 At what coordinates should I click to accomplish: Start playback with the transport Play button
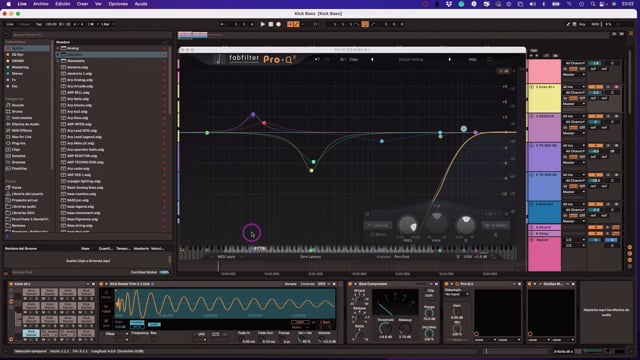(262, 24)
